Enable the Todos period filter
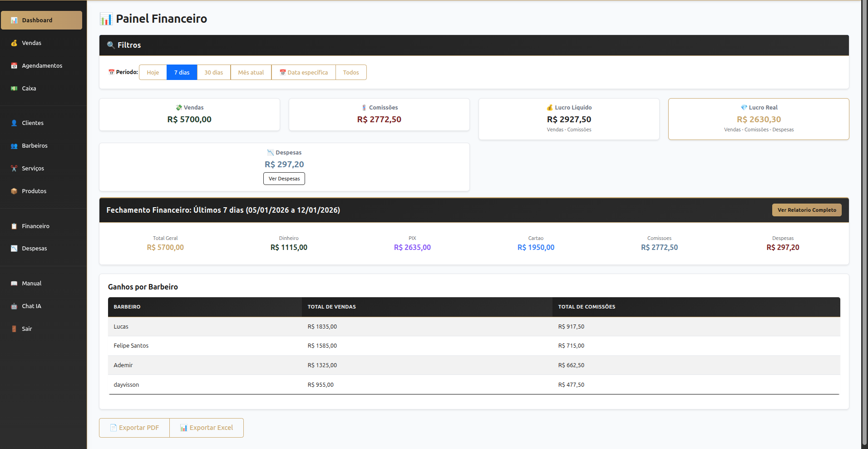 (x=350, y=72)
